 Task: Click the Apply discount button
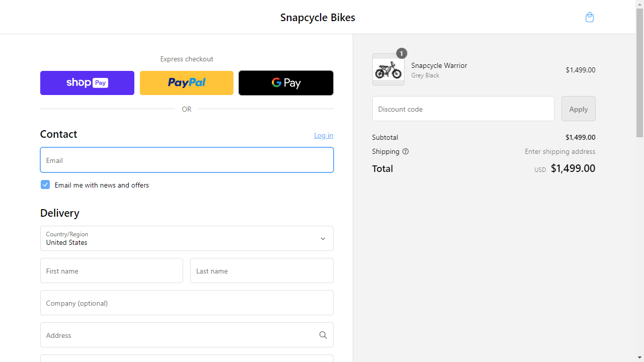click(x=579, y=109)
